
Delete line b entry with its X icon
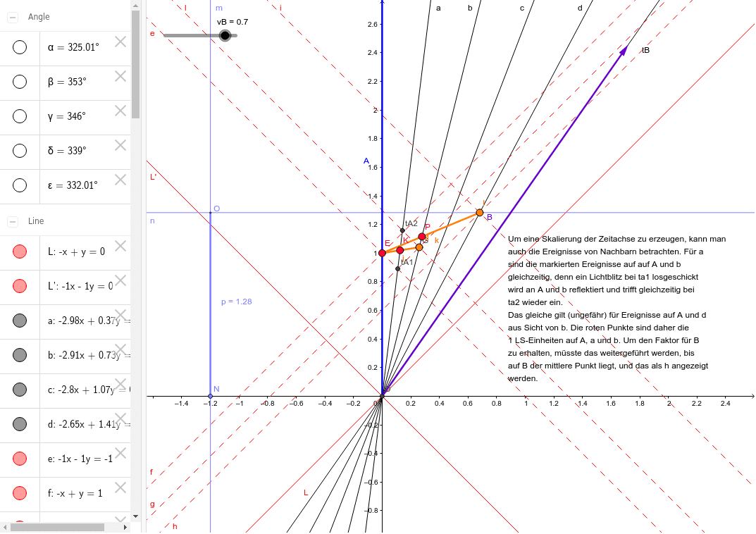(120, 349)
